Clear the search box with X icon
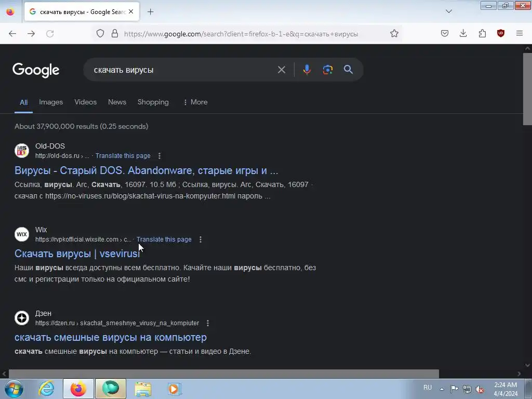This screenshot has height=399, width=532. pyautogui.click(x=282, y=70)
